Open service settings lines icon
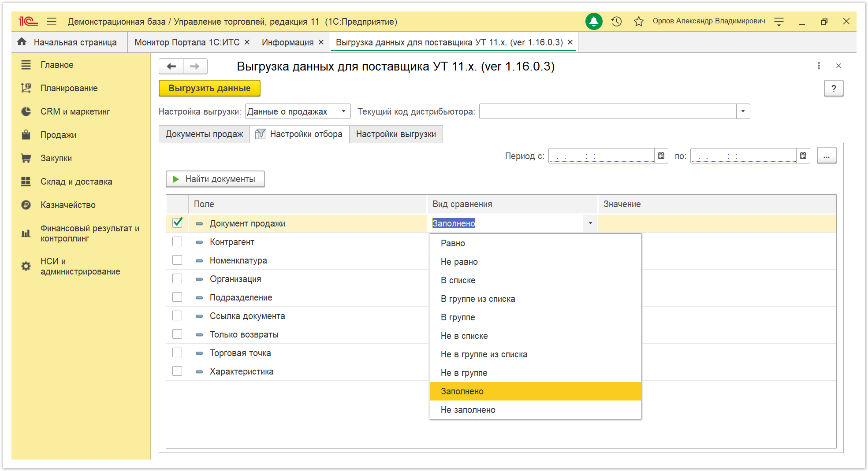 pos(779,22)
